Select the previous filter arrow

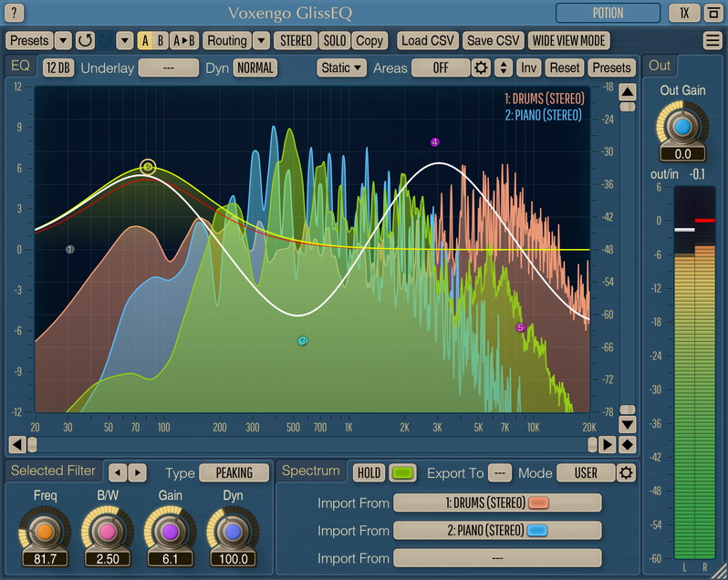tap(118, 472)
